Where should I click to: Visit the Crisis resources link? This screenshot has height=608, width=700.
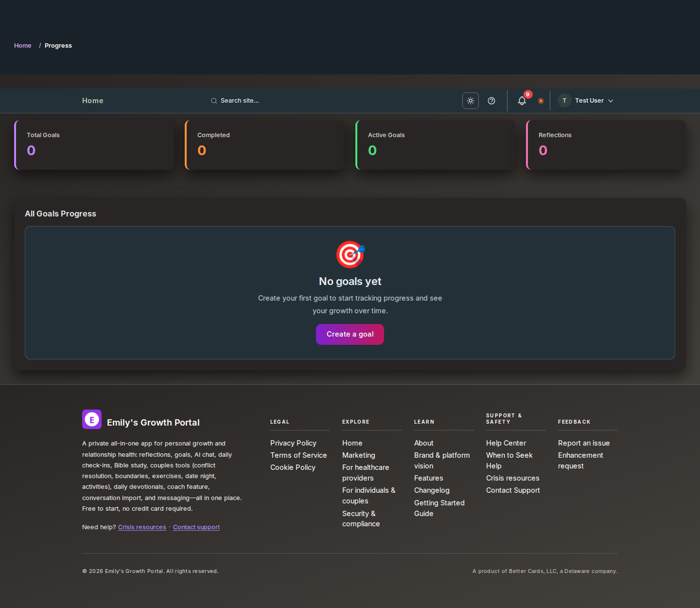coord(142,527)
